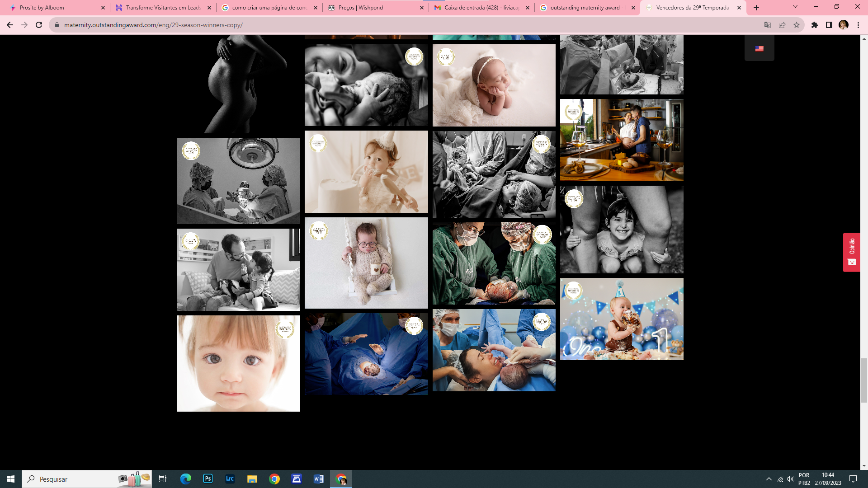Click the Google Translate icon in address bar

coord(767,25)
